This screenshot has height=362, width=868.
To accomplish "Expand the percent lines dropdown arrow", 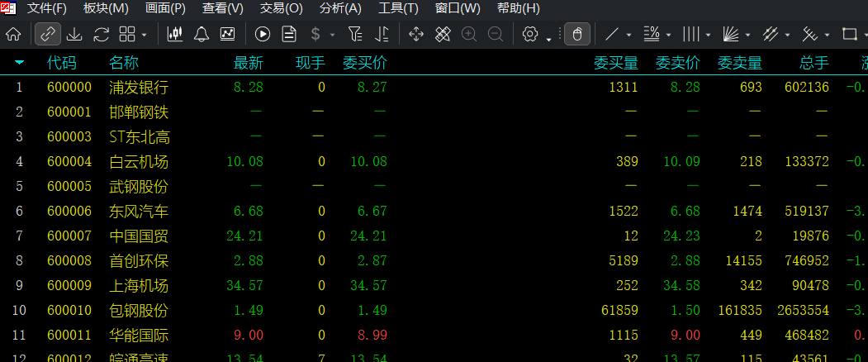I will (669, 35).
